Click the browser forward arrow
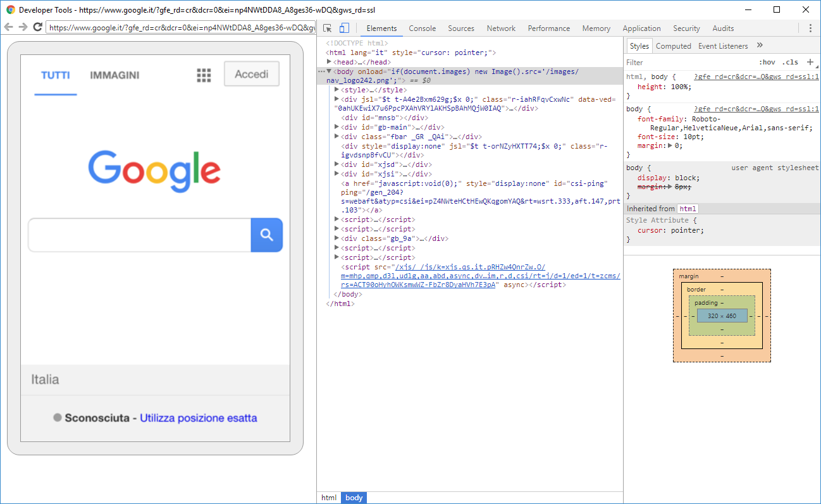Viewport: 821px width, 504px height. pos(23,27)
